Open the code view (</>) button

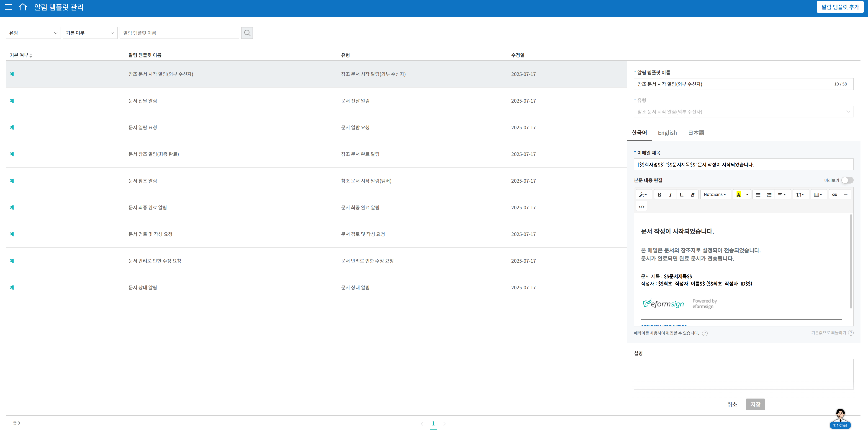[x=642, y=207]
